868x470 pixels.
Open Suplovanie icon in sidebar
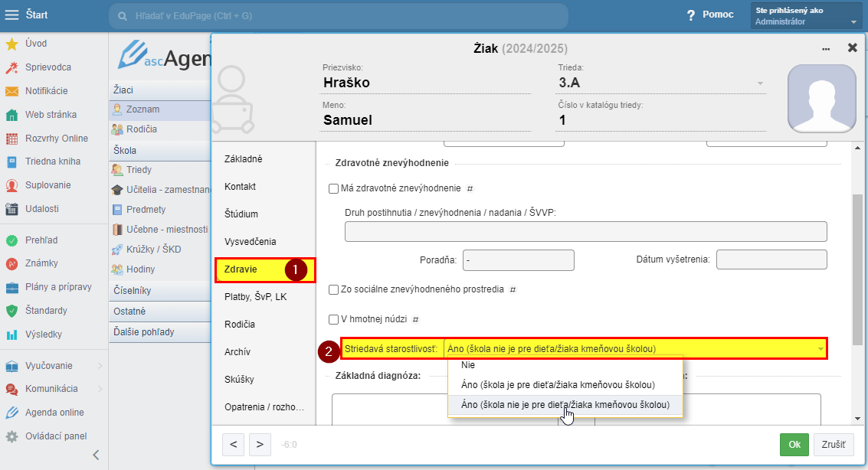[11, 186]
